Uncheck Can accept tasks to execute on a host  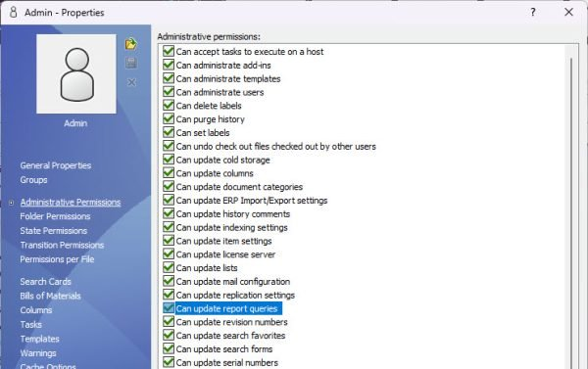coord(169,51)
